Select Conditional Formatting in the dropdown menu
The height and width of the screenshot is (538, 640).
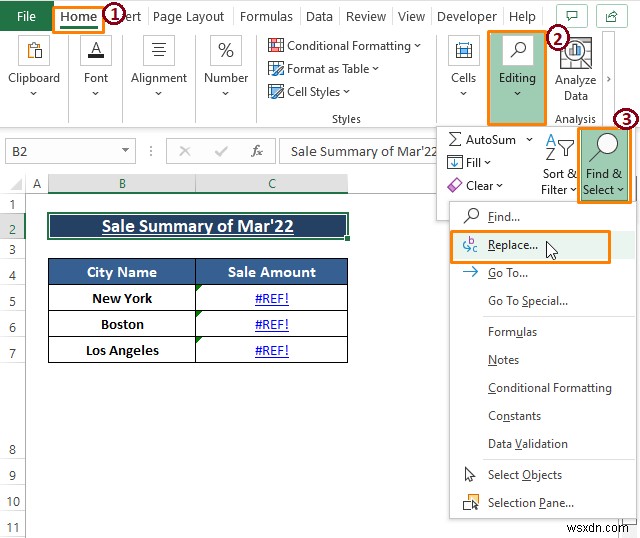point(542,388)
